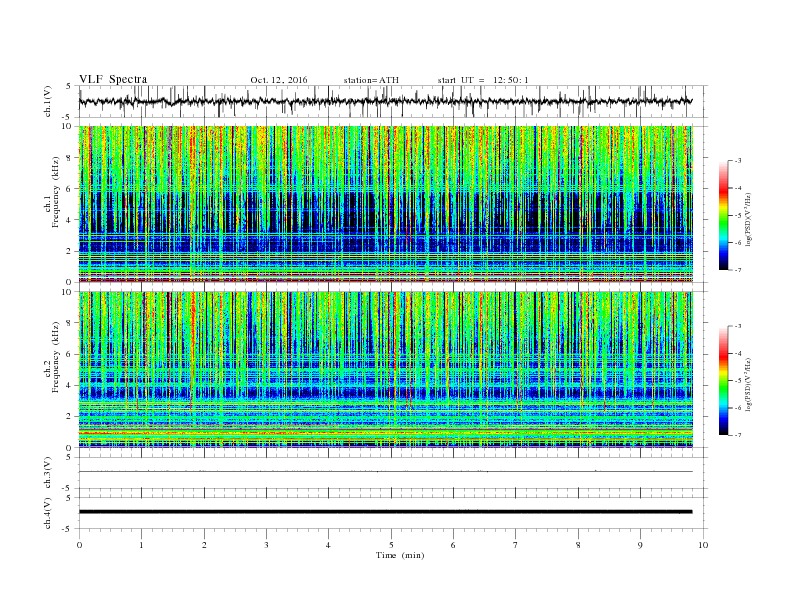Click inside the ch.1 spectrogram panel

[x=385, y=204]
